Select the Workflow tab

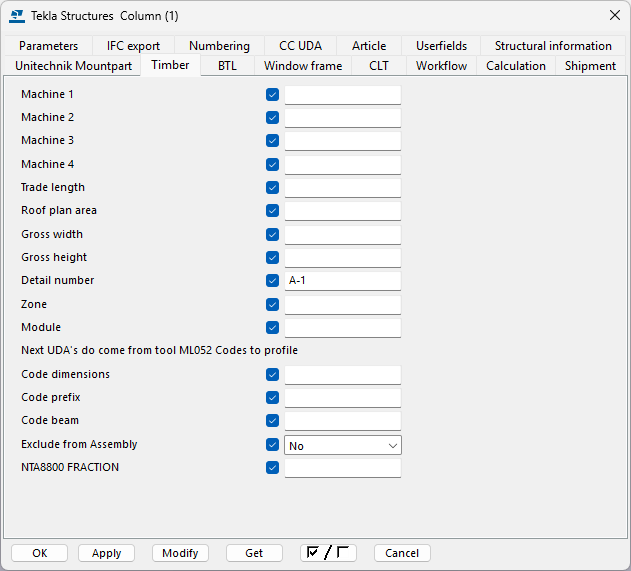pos(441,66)
